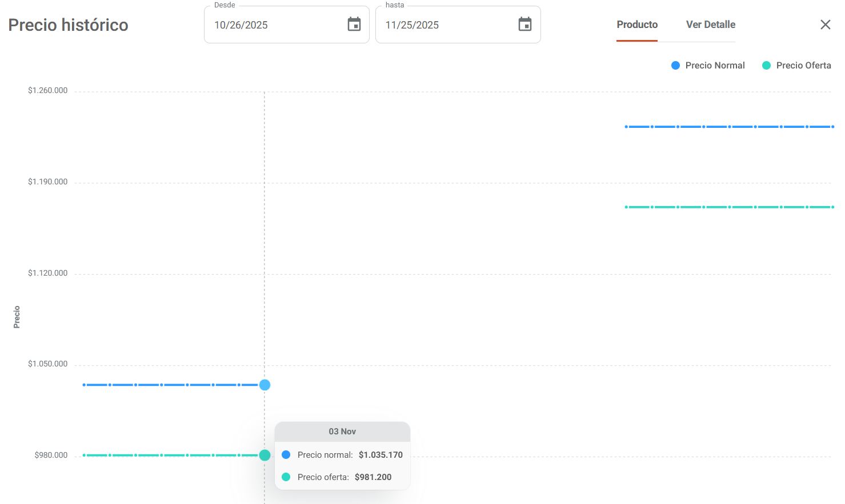The image size is (845, 504).
Task: Open the Ver Detalle tab
Action: click(x=710, y=25)
